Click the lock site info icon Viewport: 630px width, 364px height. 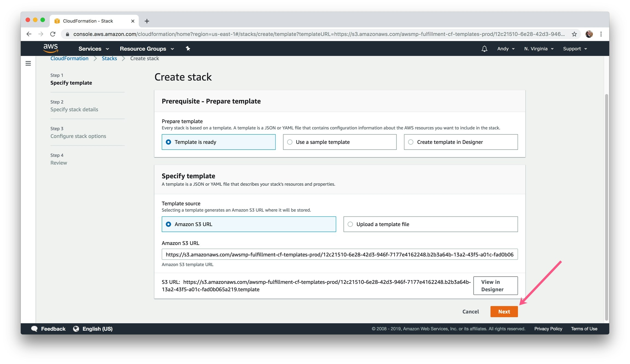coord(67,34)
